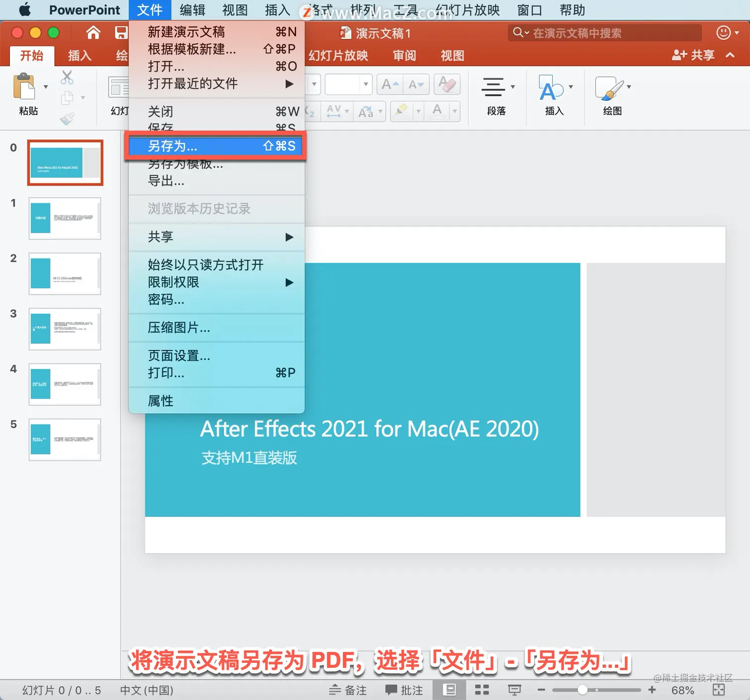Click the Format Painter brush icon
The height and width of the screenshot is (700, 750).
(x=67, y=119)
